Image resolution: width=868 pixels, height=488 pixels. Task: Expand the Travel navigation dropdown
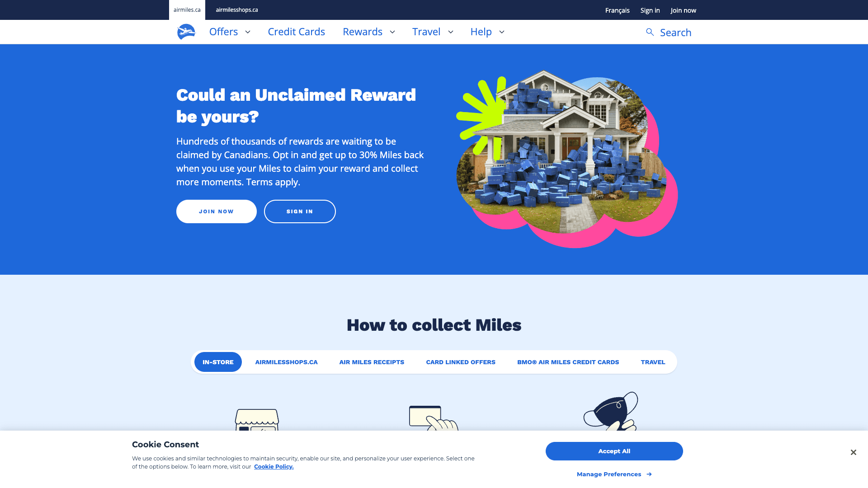433,32
